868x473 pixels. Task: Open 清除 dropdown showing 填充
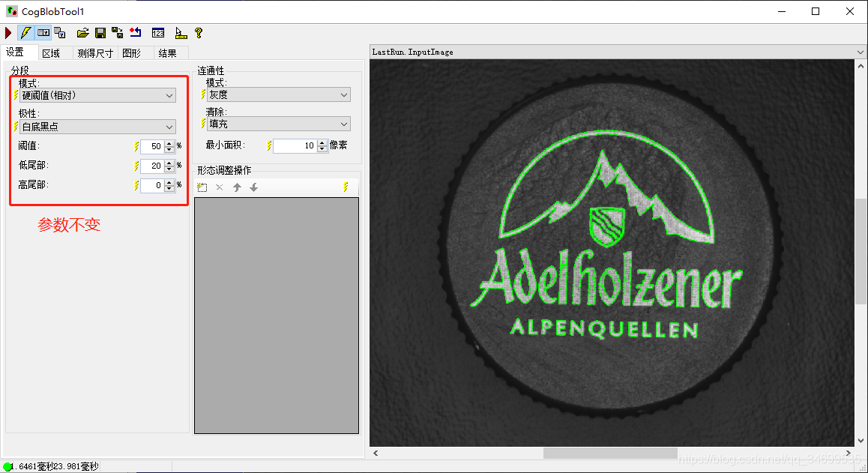coord(278,124)
